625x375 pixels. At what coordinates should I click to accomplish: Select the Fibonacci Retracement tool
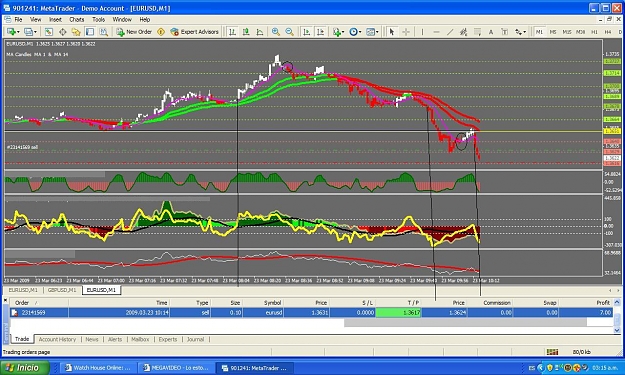(477, 32)
